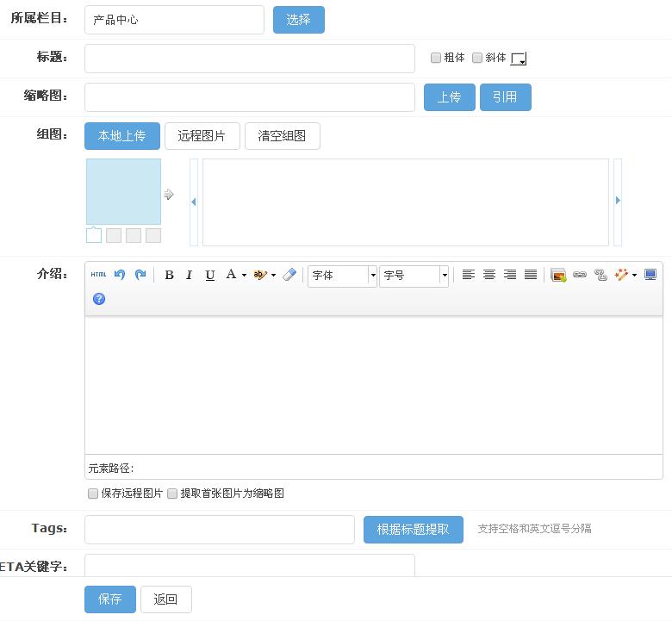Viewport: 672px width, 621px height.
Task: Open the 字号 font size dropdown
Action: 414,276
